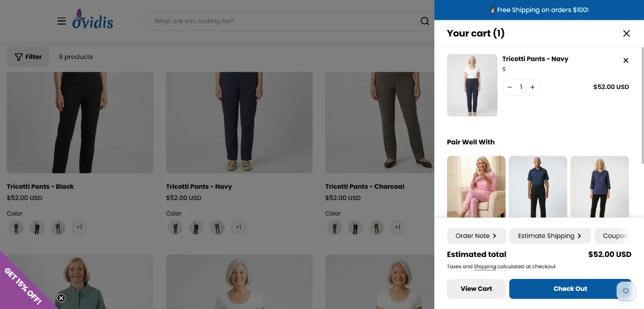Dismiss the Get 15% Off banner
This screenshot has width=644, height=309.
tap(61, 298)
